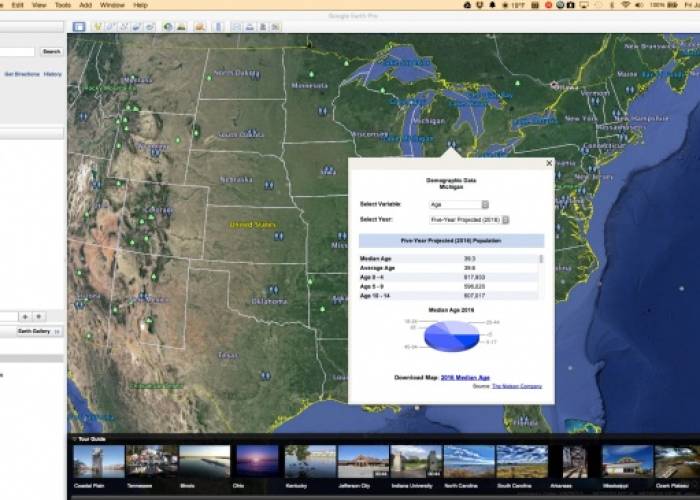
Task: Click the demographic people marker in Kansas
Action: point(279,236)
